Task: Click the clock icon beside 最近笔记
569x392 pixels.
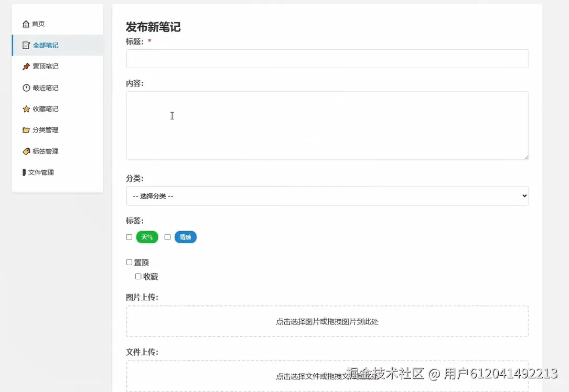Action: pyautogui.click(x=26, y=88)
